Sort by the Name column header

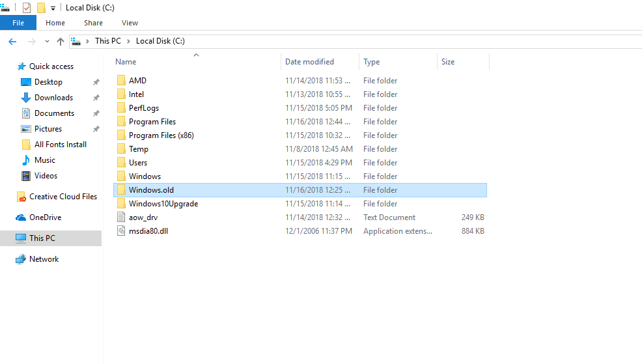coord(126,62)
